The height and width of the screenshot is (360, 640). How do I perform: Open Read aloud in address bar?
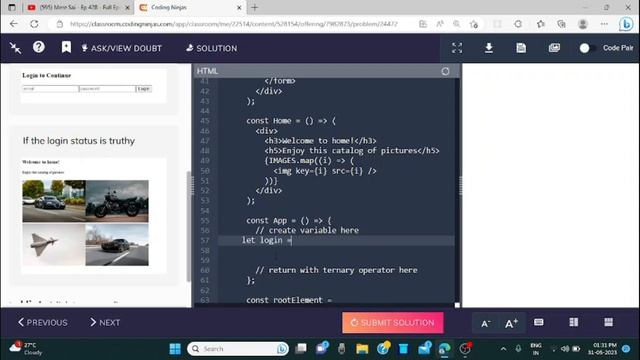[440, 24]
